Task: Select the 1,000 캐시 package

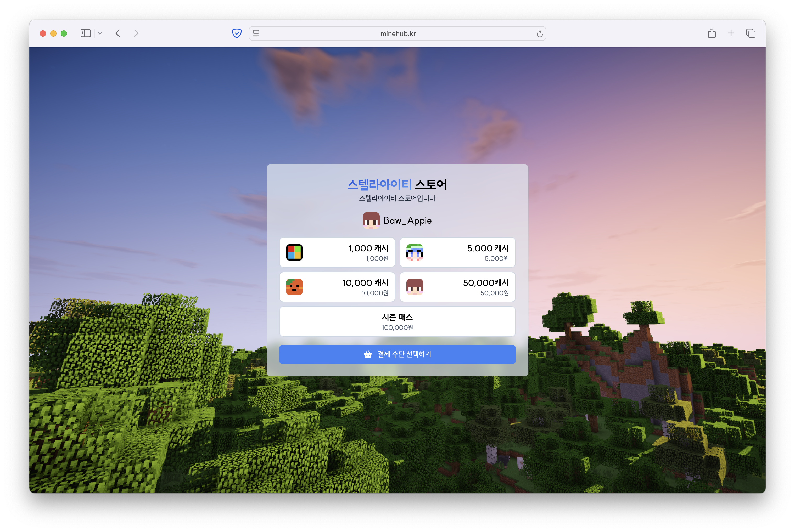Action: pos(337,252)
